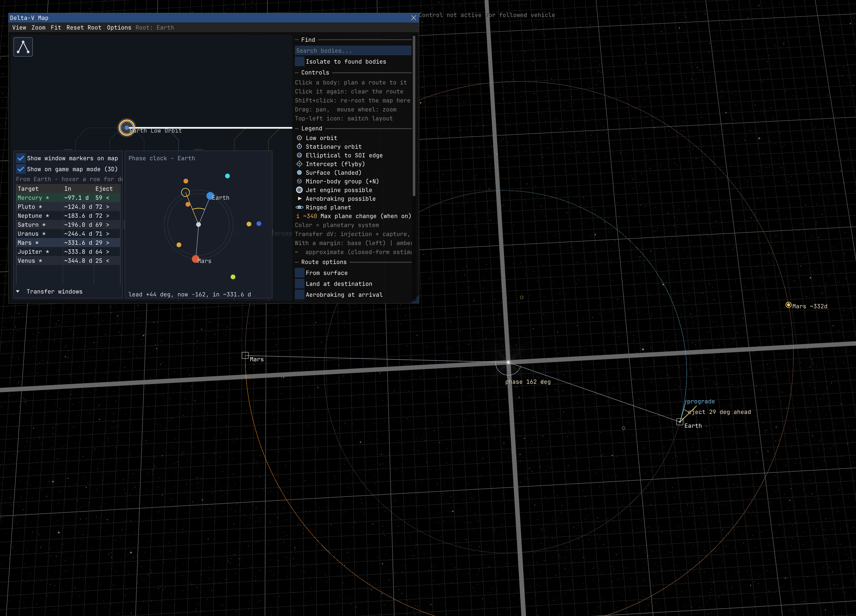Select the Mars transfer window row
Screen dimensions: 856x616
[x=68, y=243]
